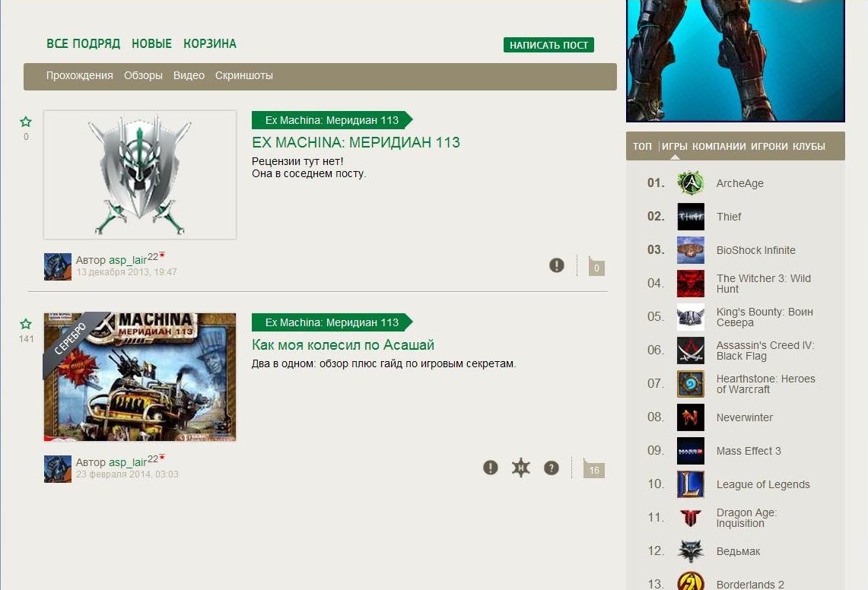Select the КОМПАНИИ top tab
The height and width of the screenshot is (590, 868).
click(719, 147)
